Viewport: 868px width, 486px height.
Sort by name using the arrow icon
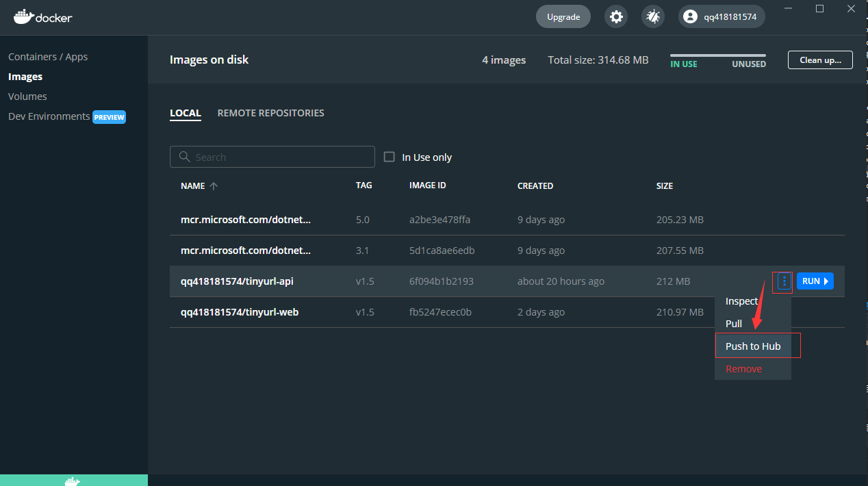[214, 186]
